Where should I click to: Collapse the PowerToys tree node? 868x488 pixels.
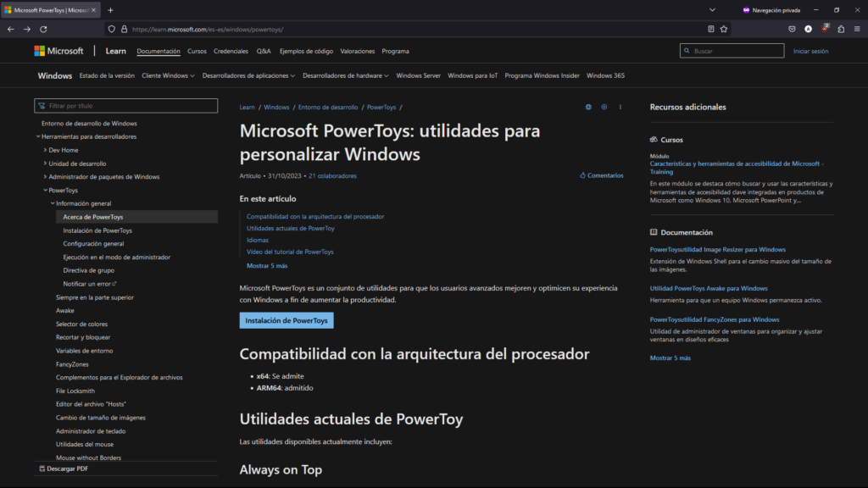click(x=46, y=191)
